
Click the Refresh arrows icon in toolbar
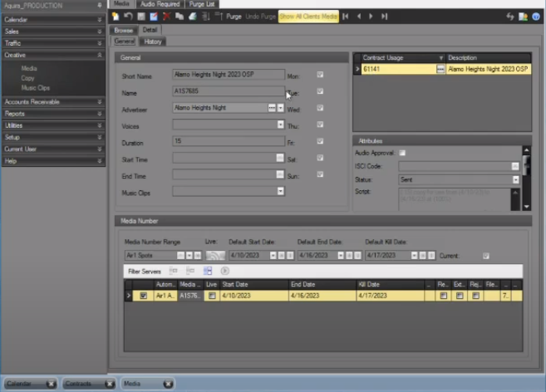coord(510,17)
